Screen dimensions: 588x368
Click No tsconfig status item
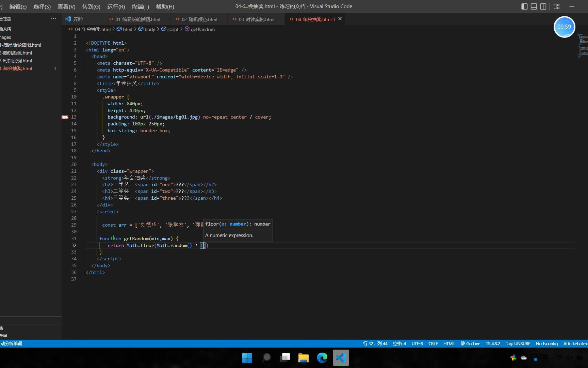pos(546,343)
